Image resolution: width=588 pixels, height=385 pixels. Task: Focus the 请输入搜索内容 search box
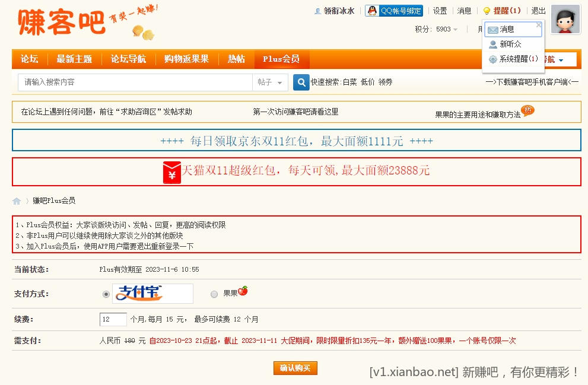pos(135,82)
